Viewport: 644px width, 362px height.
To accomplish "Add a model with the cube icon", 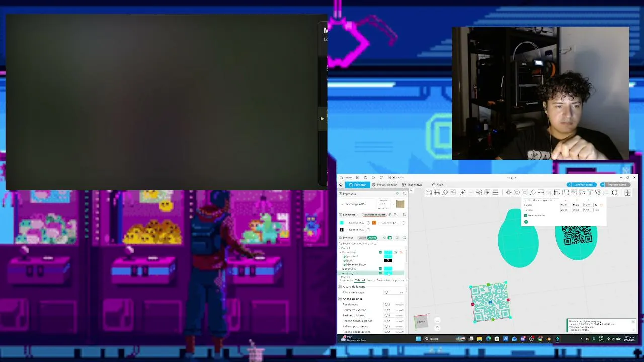I will [429, 192].
